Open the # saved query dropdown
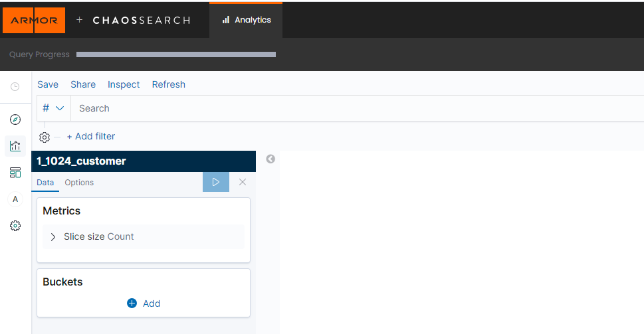The image size is (644, 334). tap(53, 108)
